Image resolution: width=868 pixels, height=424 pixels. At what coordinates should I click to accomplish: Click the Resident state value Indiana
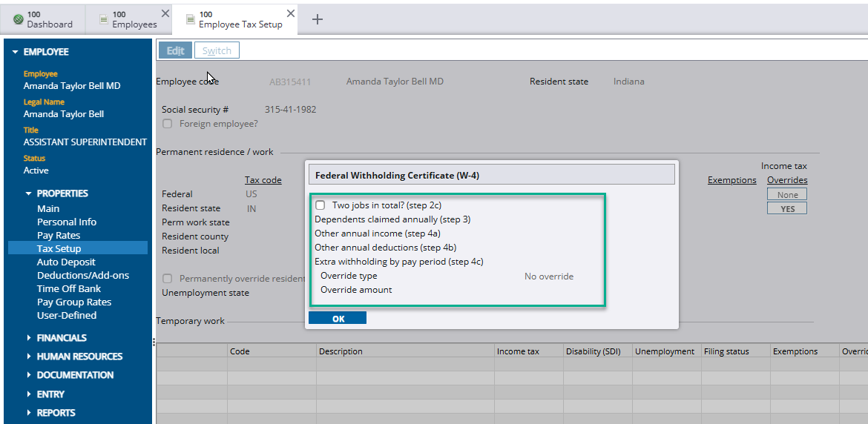[629, 82]
